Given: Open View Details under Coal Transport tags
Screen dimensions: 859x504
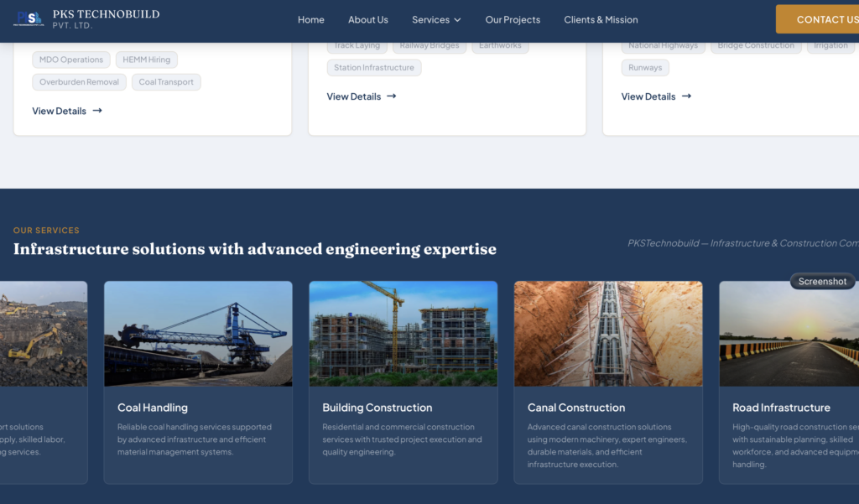Looking at the screenshot, I should [67, 111].
